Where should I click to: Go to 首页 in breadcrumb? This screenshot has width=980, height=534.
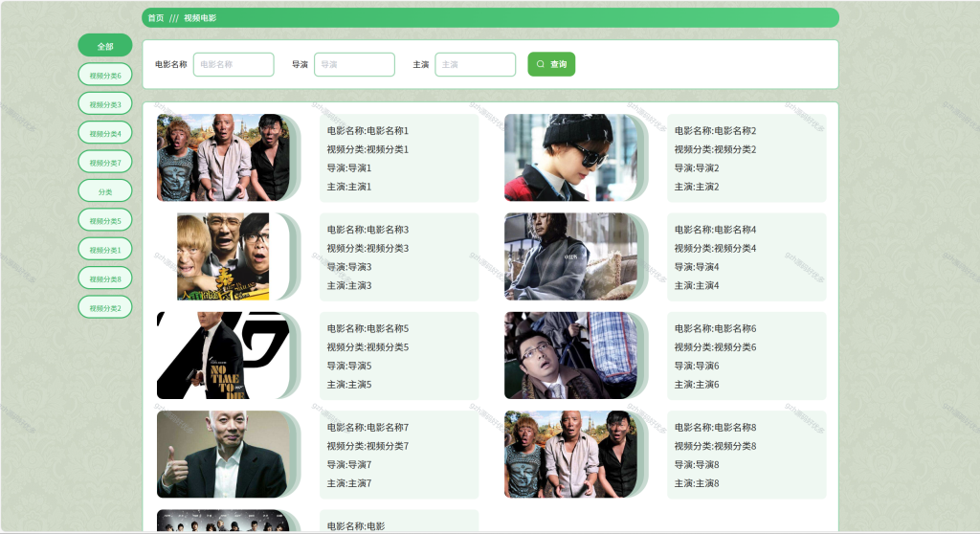[x=156, y=18]
